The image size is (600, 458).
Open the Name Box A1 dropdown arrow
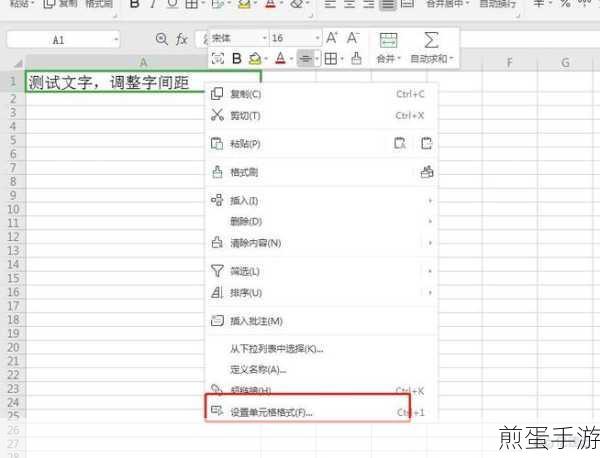[x=116, y=39]
